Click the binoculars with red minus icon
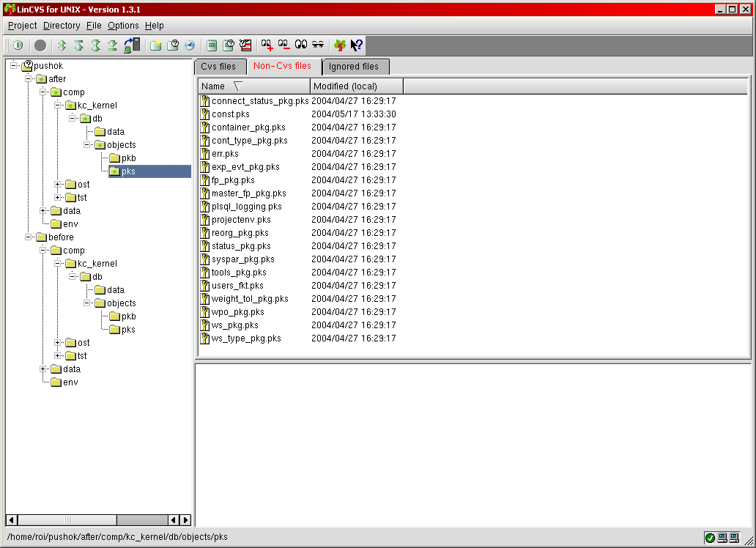 pyautogui.click(x=284, y=45)
